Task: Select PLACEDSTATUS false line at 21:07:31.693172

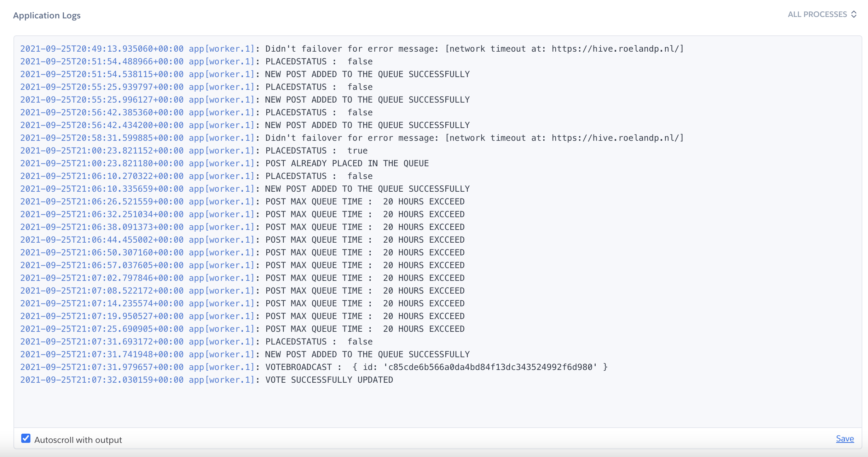Action: coord(196,342)
